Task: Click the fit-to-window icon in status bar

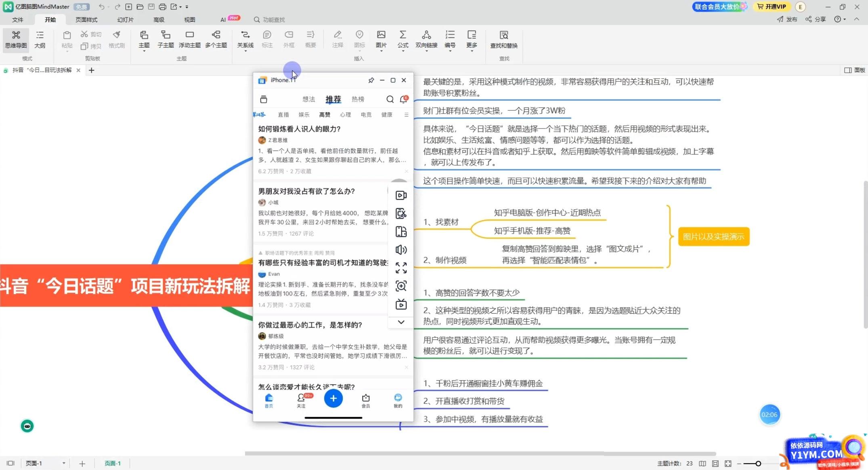Action: 715,464
